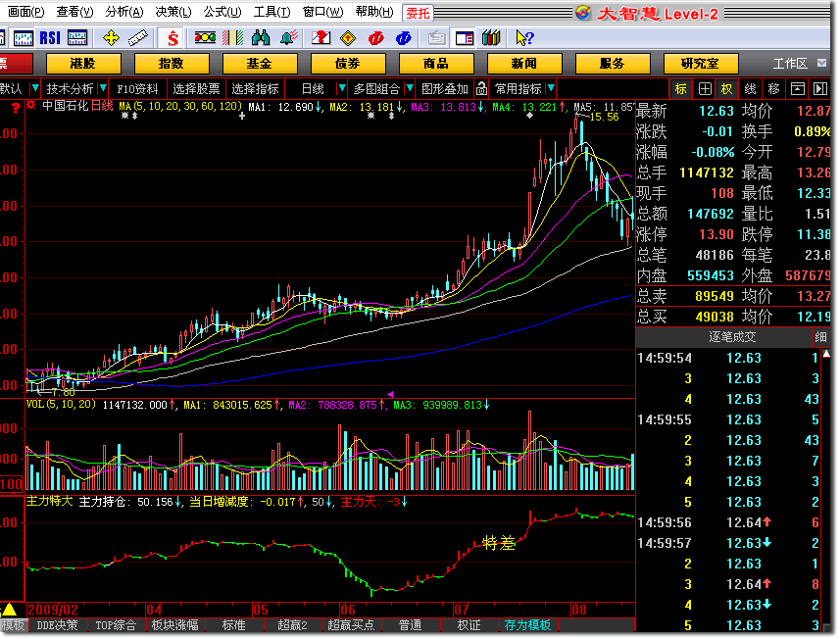Click the 债券 yellow button
The height and width of the screenshot is (639, 840).
tap(348, 64)
